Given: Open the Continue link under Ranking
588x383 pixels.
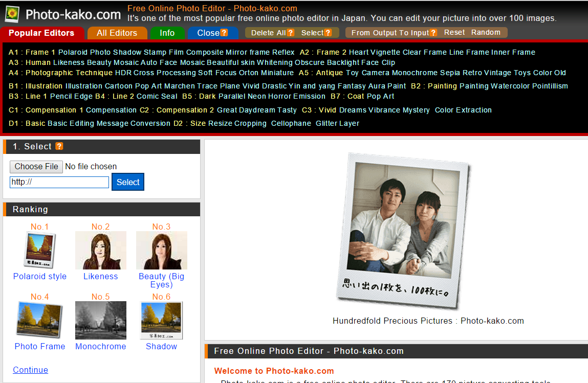Looking at the screenshot, I should 30,370.
